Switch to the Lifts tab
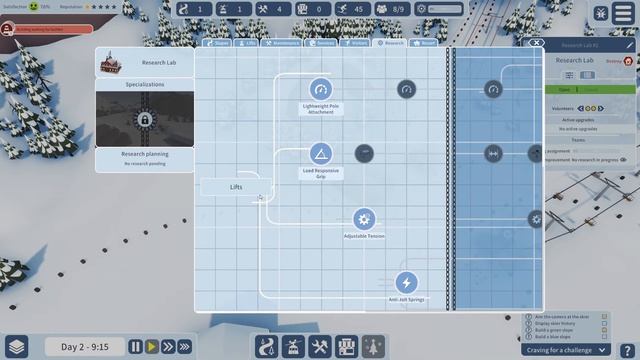The width and height of the screenshot is (640, 360). pyautogui.click(x=246, y=43)
